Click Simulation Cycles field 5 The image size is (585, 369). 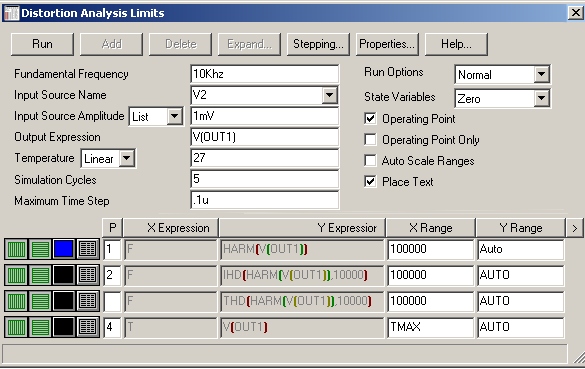265,179
